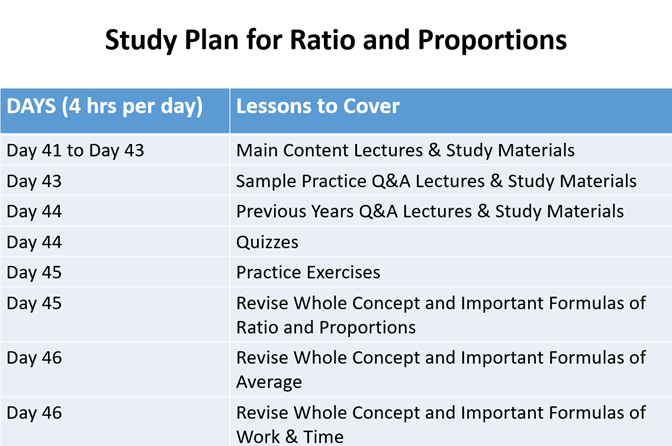
Task: Select the Practice Exercises cell
Action: click(451, 272)
